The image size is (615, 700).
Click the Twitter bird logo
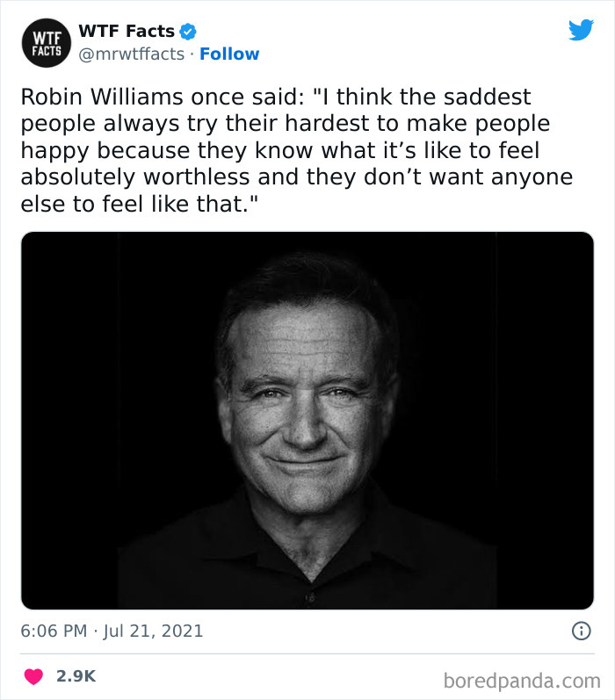coord(581,31)
